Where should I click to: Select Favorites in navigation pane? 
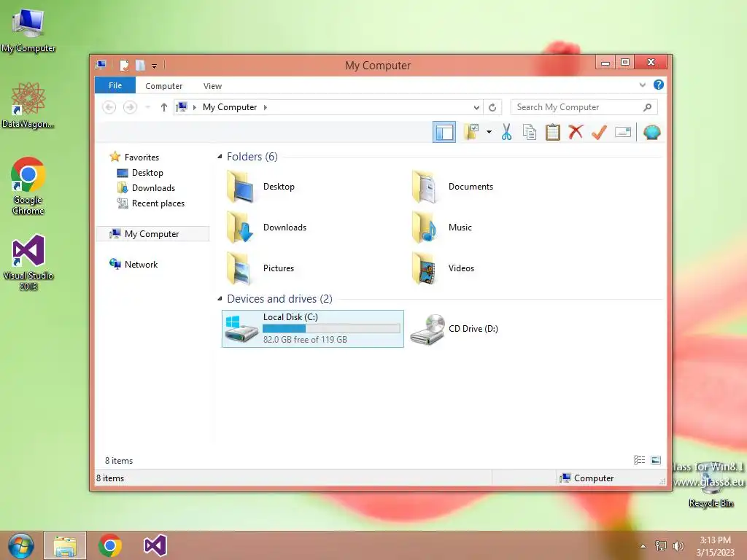coord(142,157)
